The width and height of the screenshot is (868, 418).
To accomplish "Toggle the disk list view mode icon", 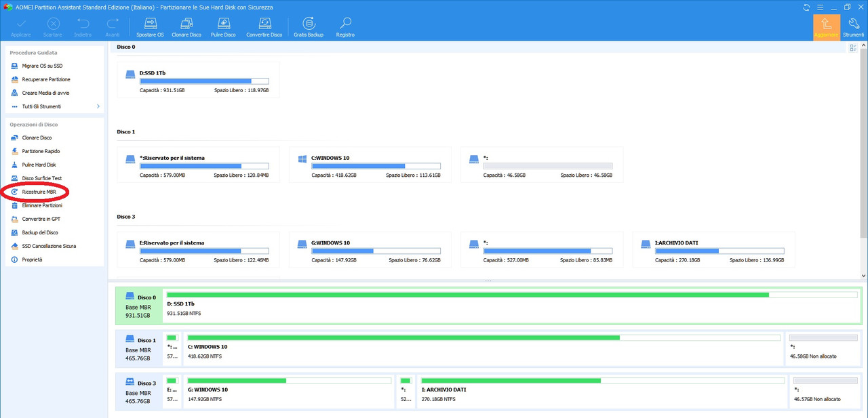I will (853, 48).
